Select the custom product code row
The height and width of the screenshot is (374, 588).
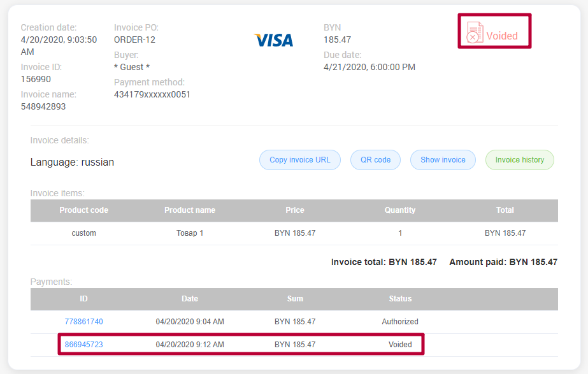83,233
